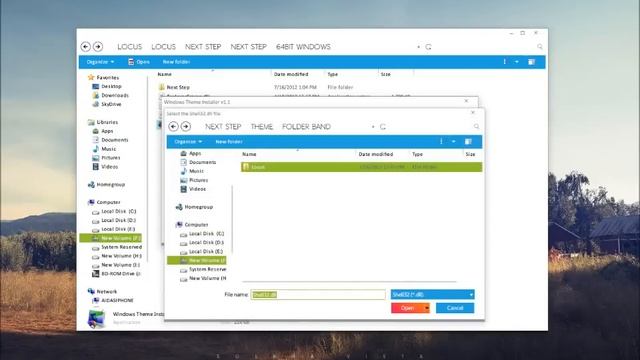Click 64BIT WINDOWS in the Explorer breadcrumb
The width and height of the screenshot is (640, 360).
[303, 47]
